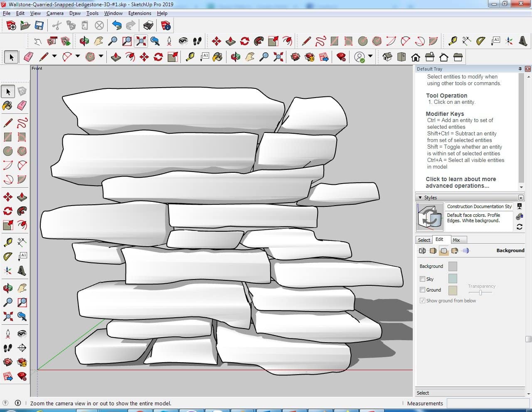The image size is (532, 412).
Task: Click the Undo arrow icon
Action: [x=117, y=26]
